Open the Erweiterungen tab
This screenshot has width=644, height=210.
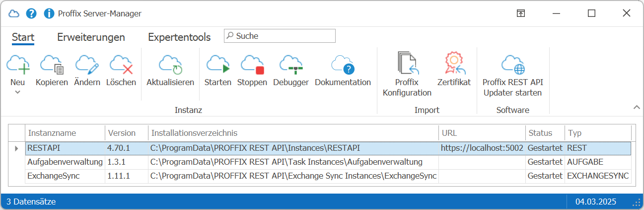[x=91, y=37]
